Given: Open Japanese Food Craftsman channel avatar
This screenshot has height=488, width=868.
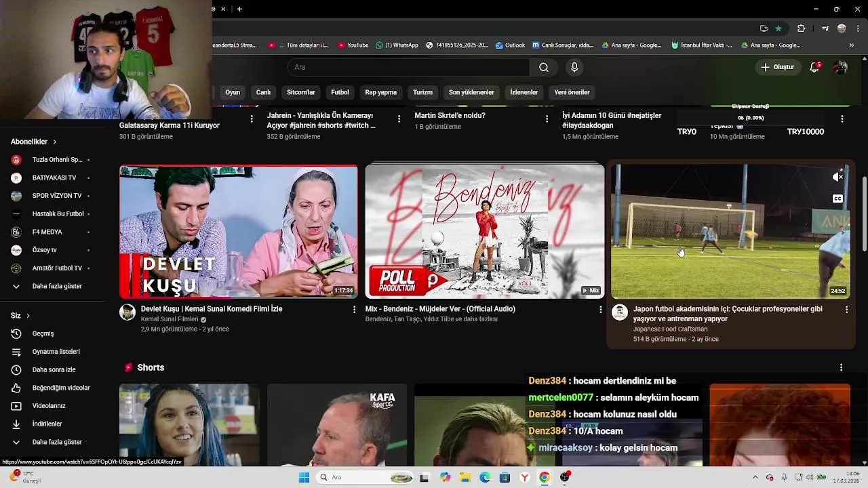Looking at the screenshot, I should (619, 312).
